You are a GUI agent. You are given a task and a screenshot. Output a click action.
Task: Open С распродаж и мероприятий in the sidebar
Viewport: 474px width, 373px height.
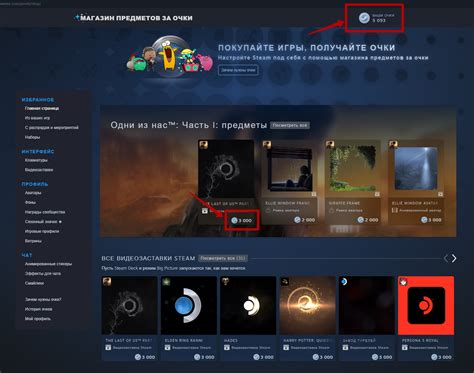coord(52,128)
